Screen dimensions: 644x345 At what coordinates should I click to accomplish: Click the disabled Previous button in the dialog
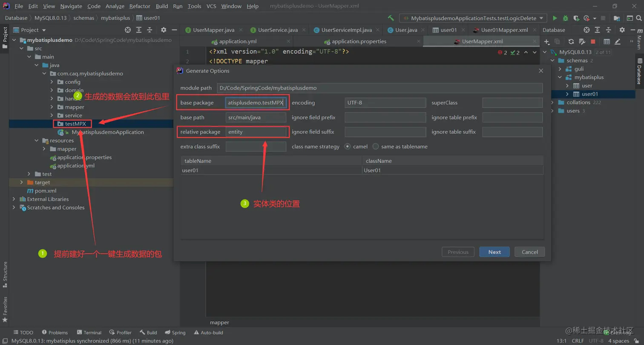458,252
